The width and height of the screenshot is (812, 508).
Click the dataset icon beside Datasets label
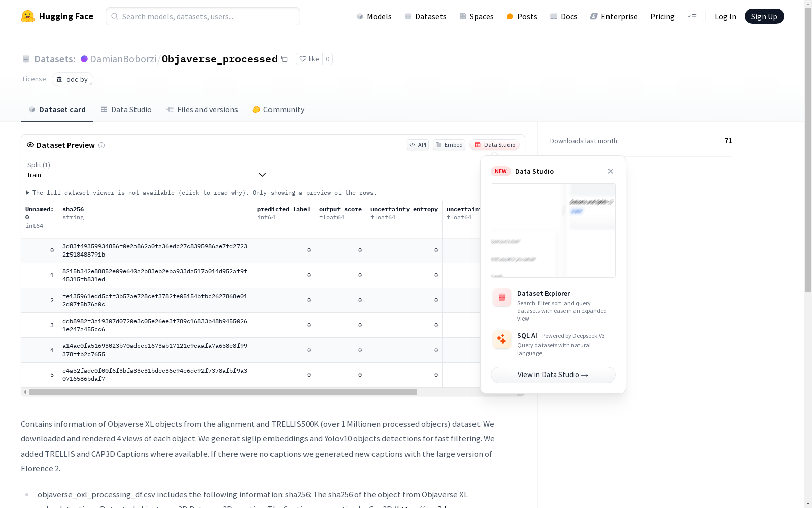point(26,59)
